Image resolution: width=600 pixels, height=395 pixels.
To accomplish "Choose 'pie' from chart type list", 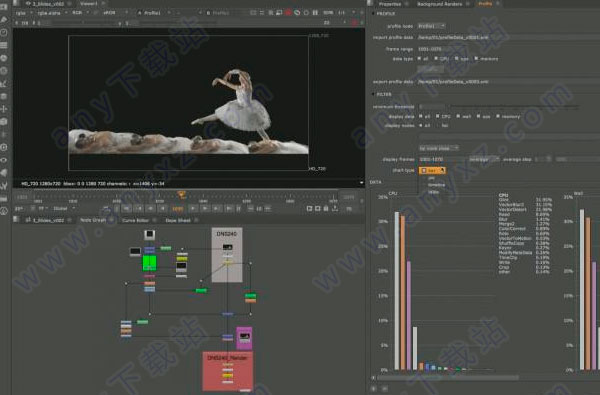I will pos(431,178).
